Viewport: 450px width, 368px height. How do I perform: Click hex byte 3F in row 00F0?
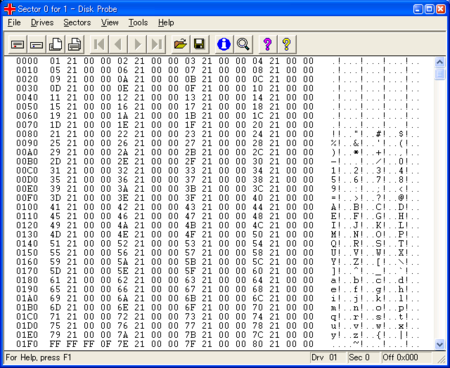tap(190, 198)
